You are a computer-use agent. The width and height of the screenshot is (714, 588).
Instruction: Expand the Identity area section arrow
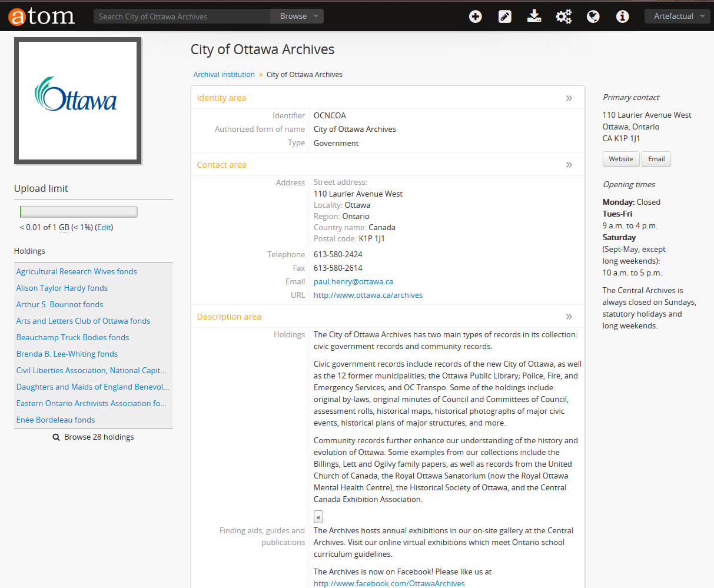569,98
